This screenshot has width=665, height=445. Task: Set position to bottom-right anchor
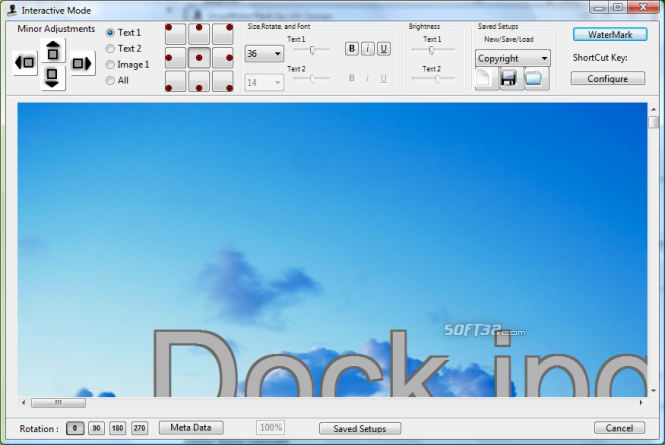pos(223,81)
